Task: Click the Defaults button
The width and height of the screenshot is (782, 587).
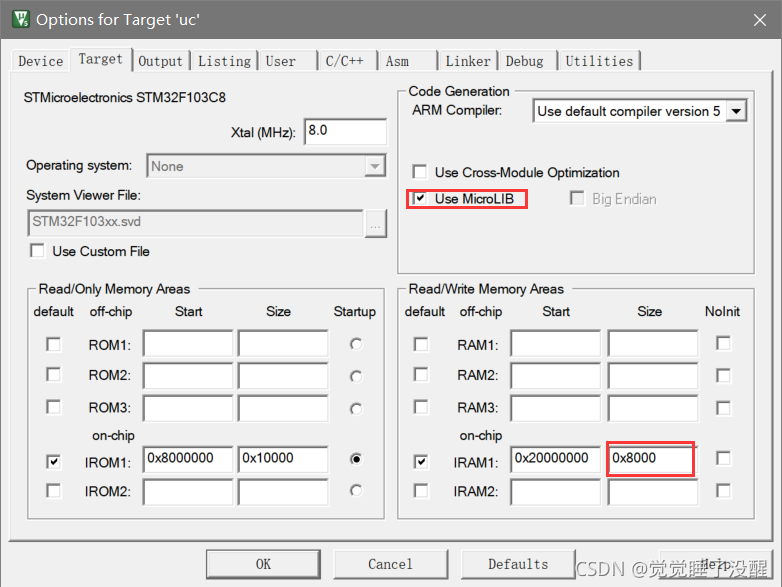Action: coord(518,564)
